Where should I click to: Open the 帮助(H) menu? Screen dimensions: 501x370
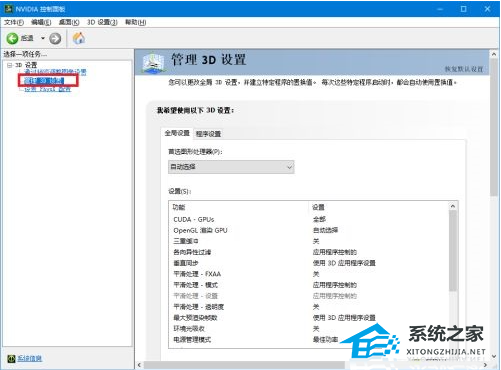[x=136, y=22]
